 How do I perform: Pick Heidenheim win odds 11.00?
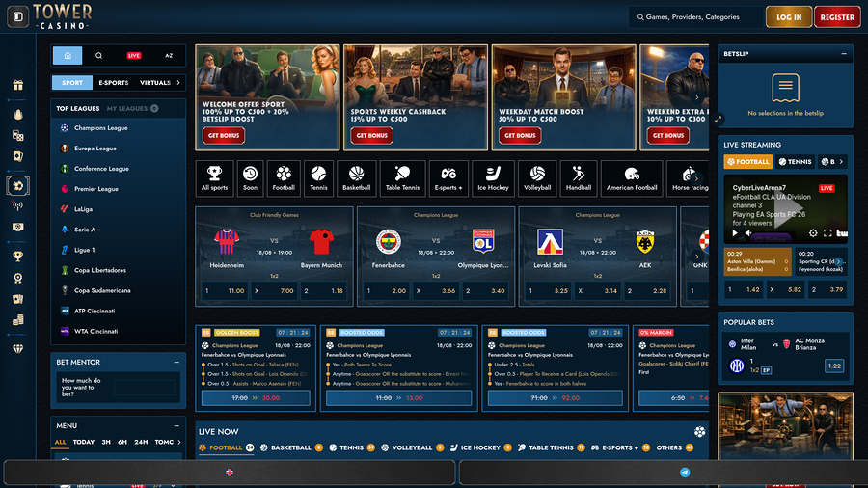point(224,290)
